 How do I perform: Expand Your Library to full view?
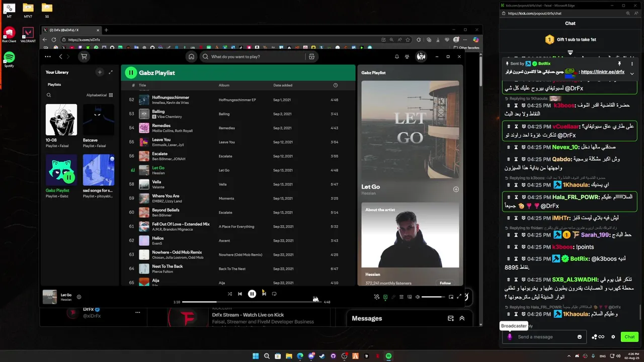coord(111,72)
